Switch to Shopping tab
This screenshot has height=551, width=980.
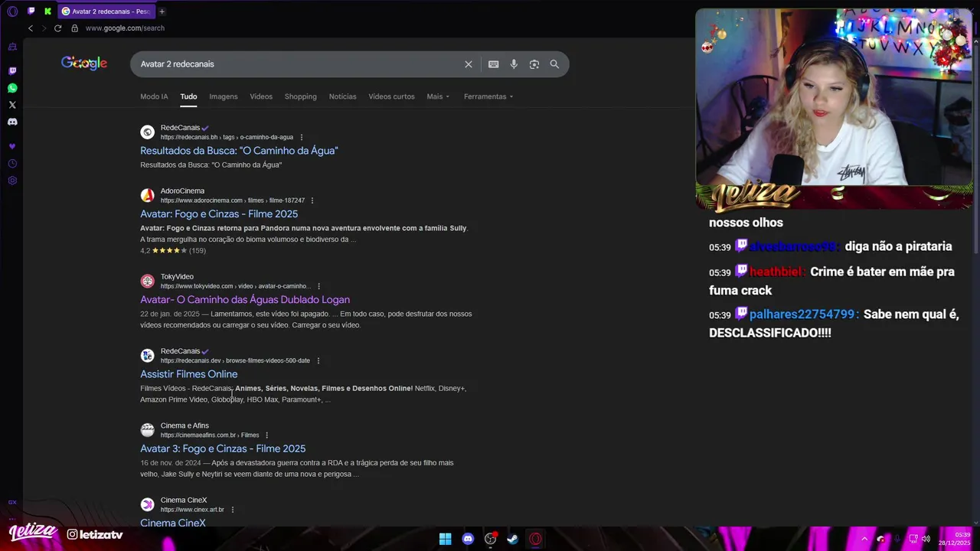coord(300,96)
